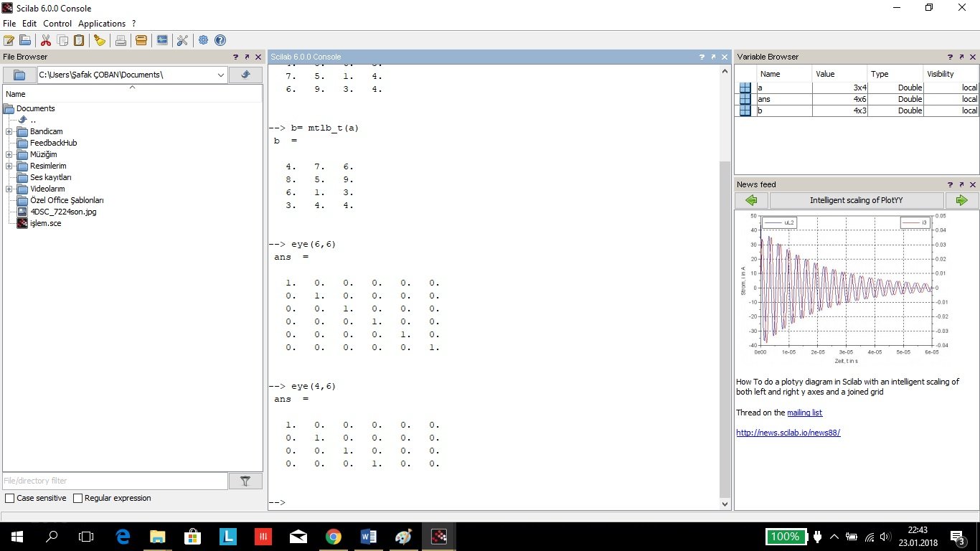
Task: Click the File/directory filter input field
Action: pyautogui.click(x=116, y=481)
